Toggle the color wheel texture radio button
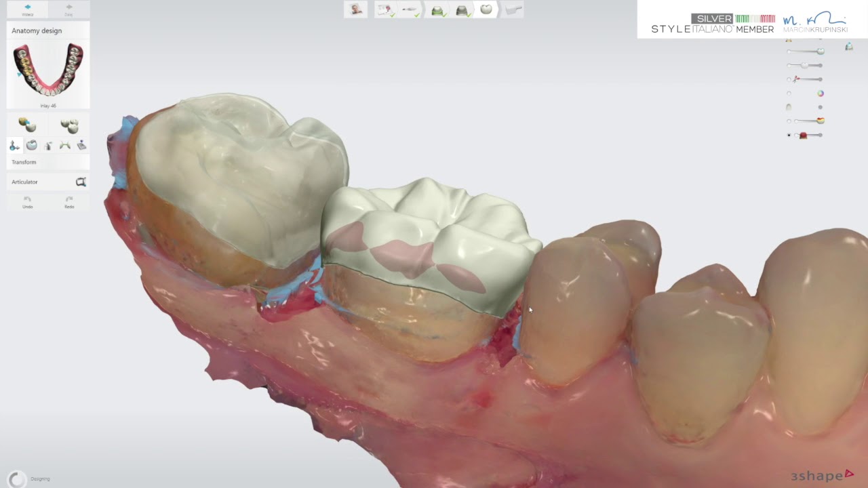The image size is (868, 488). pyautogui.click(x=789, y=94)
